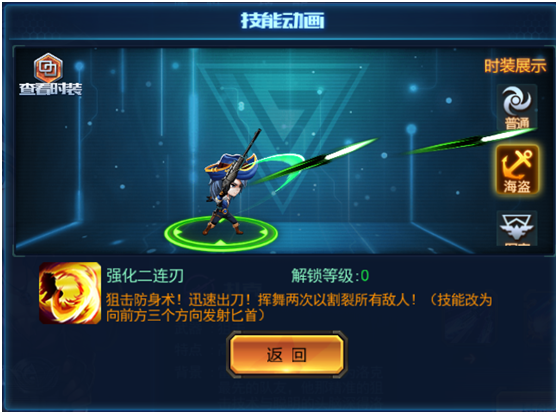Click the pirate character's blue tricorn hat
Image resolution: width=558 pixels, height=414 pixels.
click(x=230, y=164)
